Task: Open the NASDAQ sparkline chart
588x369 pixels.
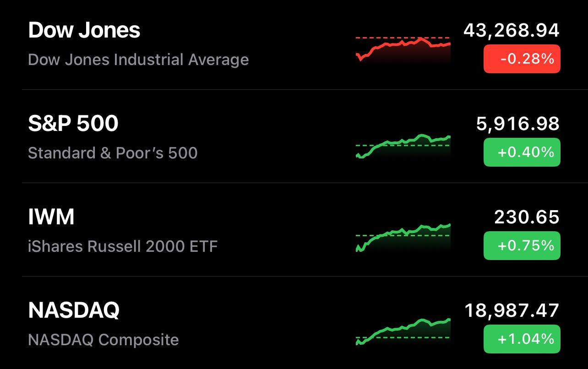Action: tap(403, 331)
